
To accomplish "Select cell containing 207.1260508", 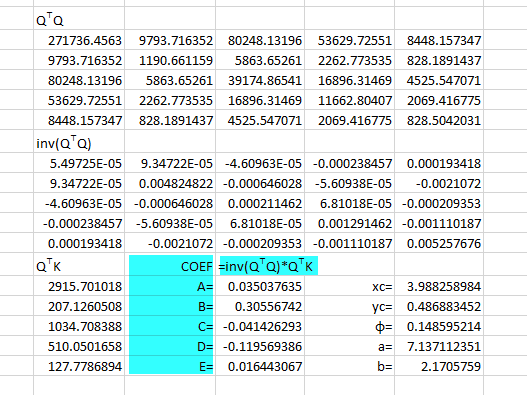I will 79,307.
